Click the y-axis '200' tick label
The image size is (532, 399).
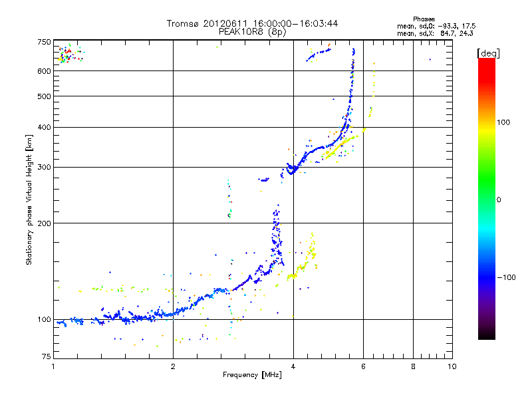[x=45, y=223]
